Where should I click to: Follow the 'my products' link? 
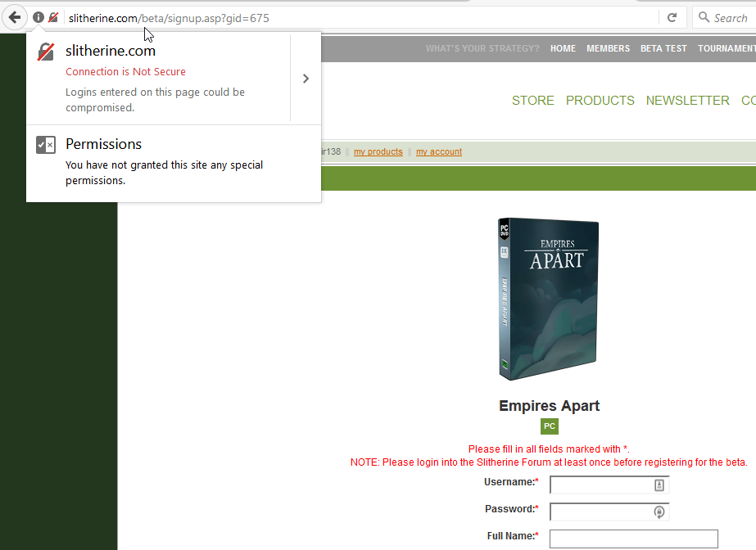pos(378,151)
